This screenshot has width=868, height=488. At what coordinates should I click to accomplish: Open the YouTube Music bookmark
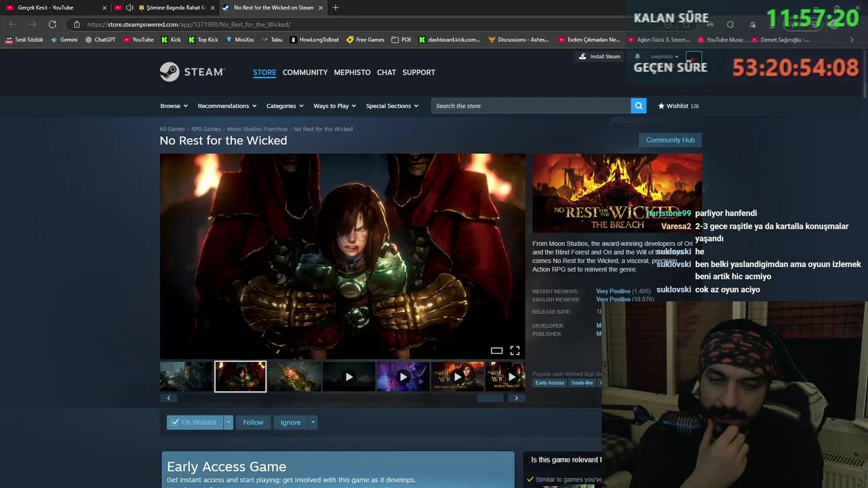point(720,40)
